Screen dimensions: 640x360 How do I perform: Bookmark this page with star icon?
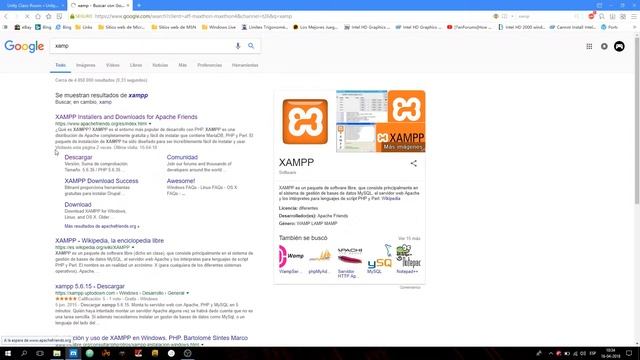49,16
